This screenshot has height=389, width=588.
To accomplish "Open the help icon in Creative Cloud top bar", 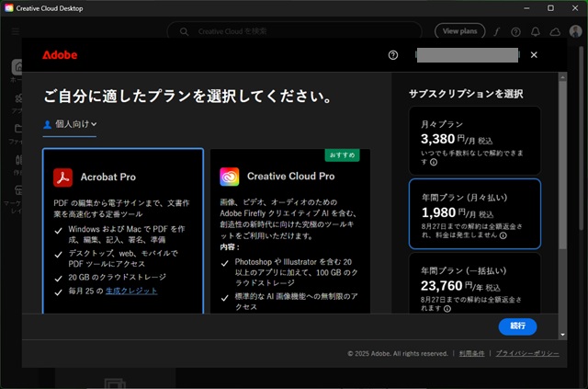I will coord(515,32).
